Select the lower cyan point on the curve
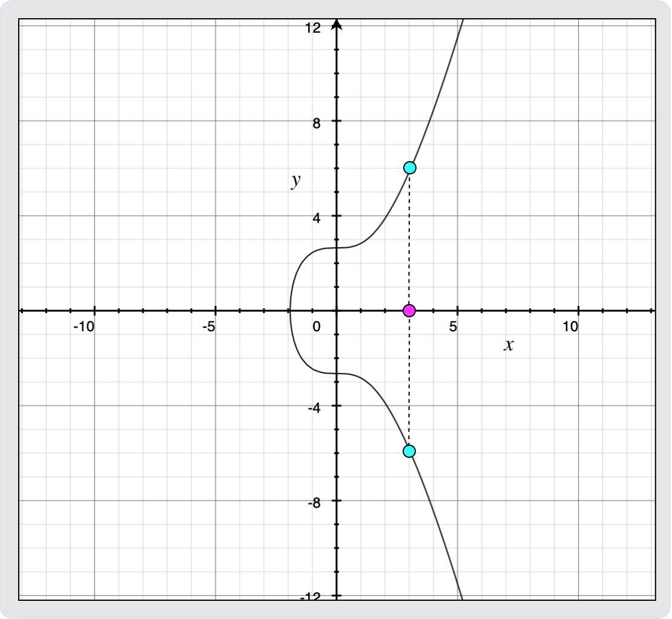 pos(409,451)
